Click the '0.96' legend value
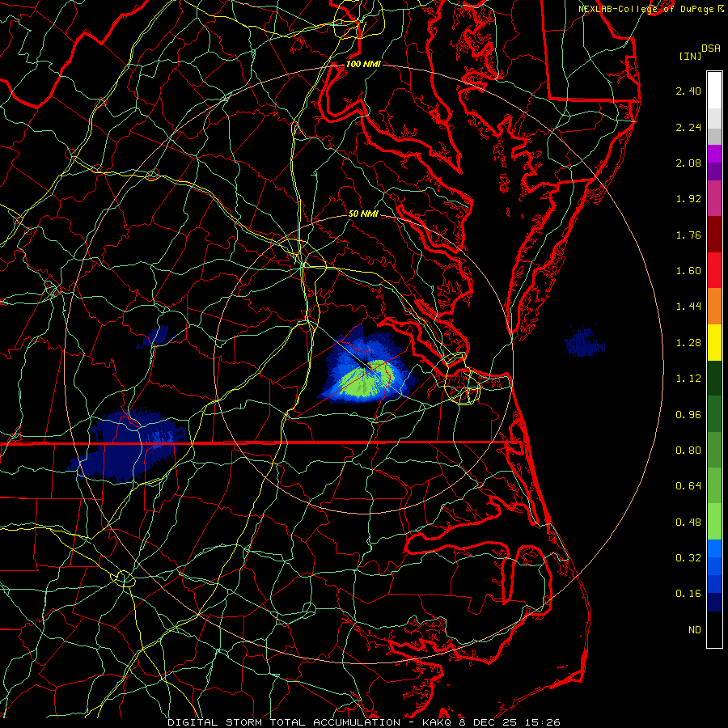The height and width of the screenshot is (728, 728). click(688, 415)
